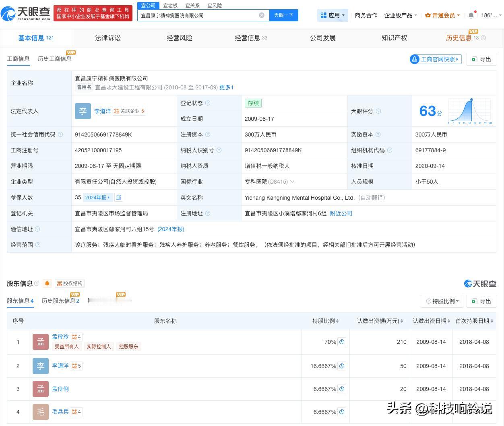Open the help icon beside 历史信息 tab
This screenshot has height=426, width=504.
pos(483,38)
